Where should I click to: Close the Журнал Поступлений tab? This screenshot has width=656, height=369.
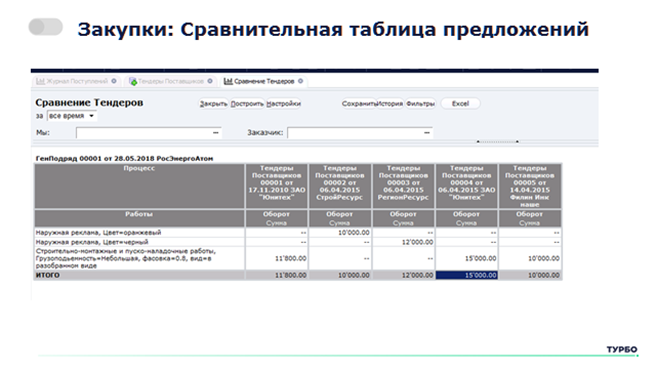[114, 81]
